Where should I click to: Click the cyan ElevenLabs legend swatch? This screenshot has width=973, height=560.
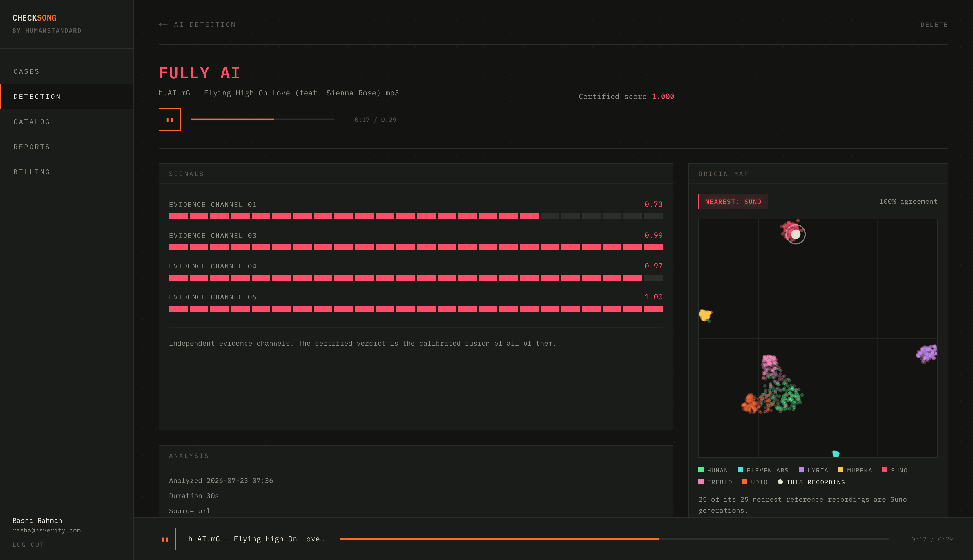741,470
